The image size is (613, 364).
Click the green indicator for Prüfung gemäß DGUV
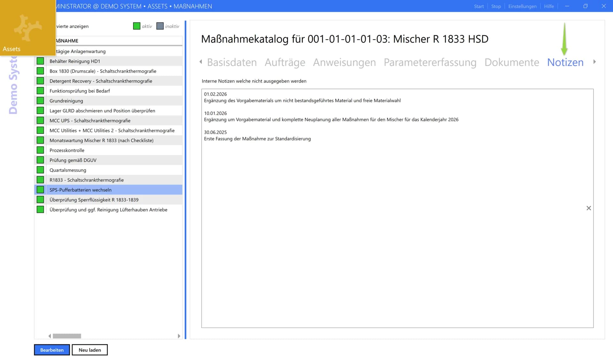[x=40, y=160]
